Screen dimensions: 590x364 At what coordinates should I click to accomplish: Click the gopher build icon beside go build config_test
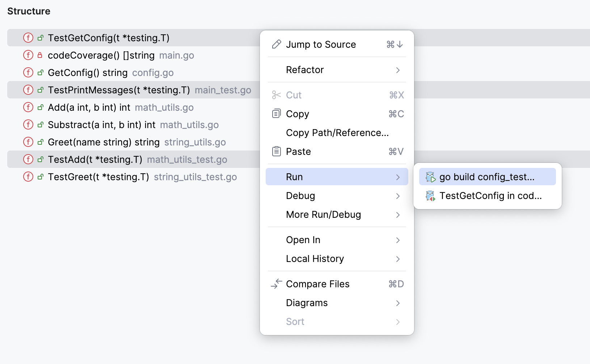point(430,177)
